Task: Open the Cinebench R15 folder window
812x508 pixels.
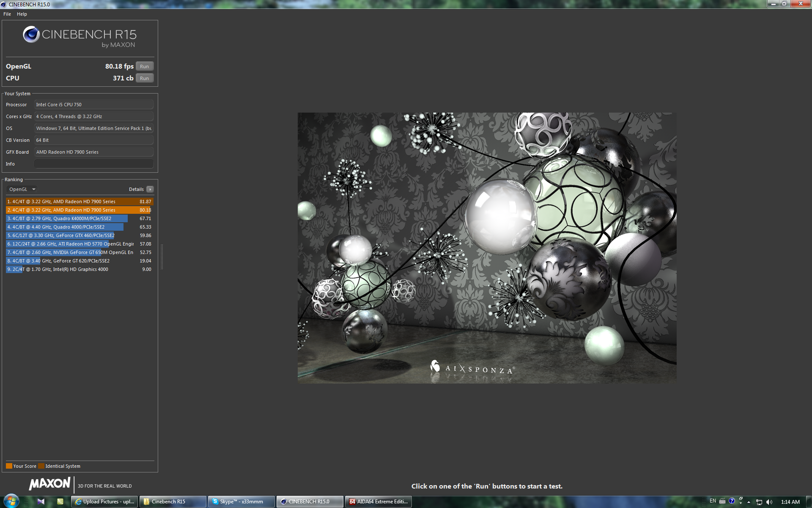Action: click(x=173, y=502)
